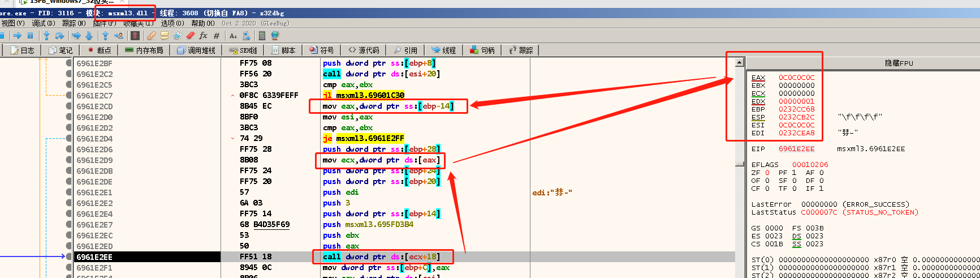Select the push msxml3.695FD3B4 instruction
The width and height of the screenshot is (980, 278).
tap(368, 225)
